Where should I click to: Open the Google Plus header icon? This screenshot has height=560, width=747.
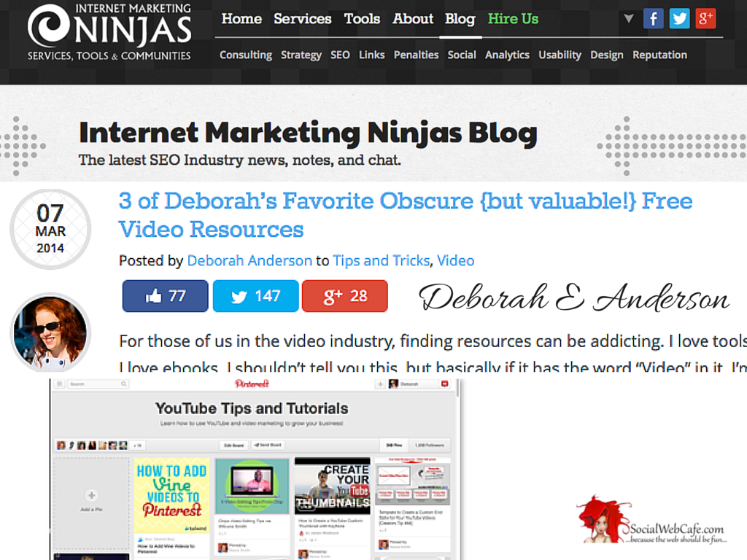[705, 19]
